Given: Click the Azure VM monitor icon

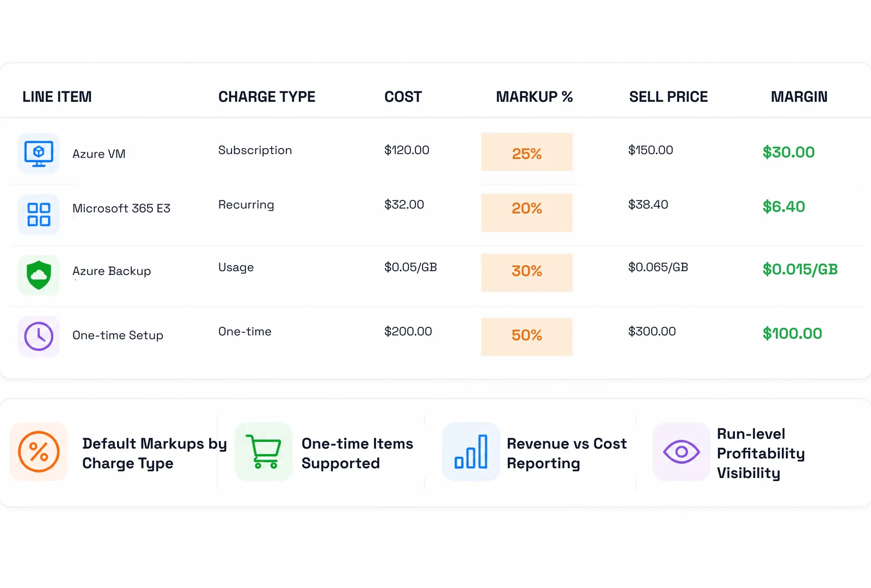Looking at the screenshot, I should coord(39,154).
